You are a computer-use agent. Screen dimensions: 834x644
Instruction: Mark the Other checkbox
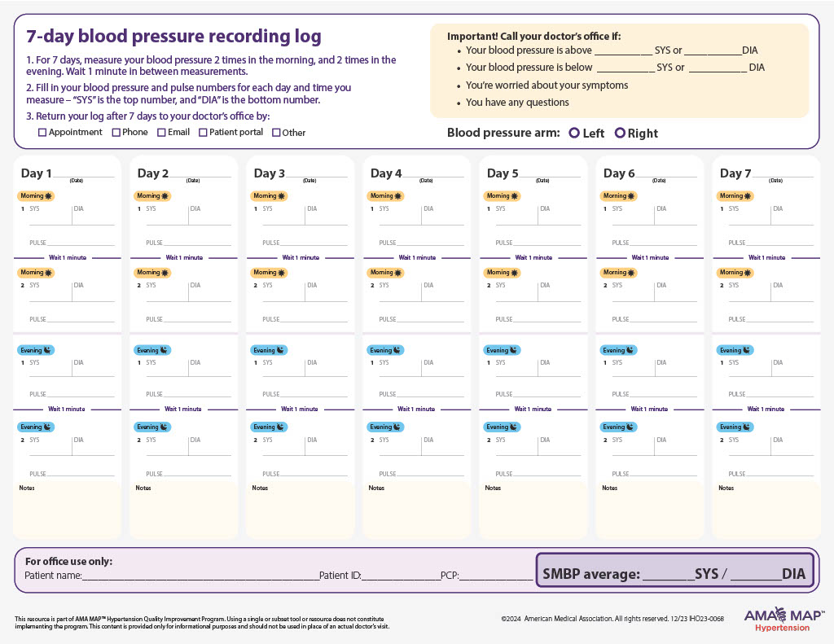(276, 133)
